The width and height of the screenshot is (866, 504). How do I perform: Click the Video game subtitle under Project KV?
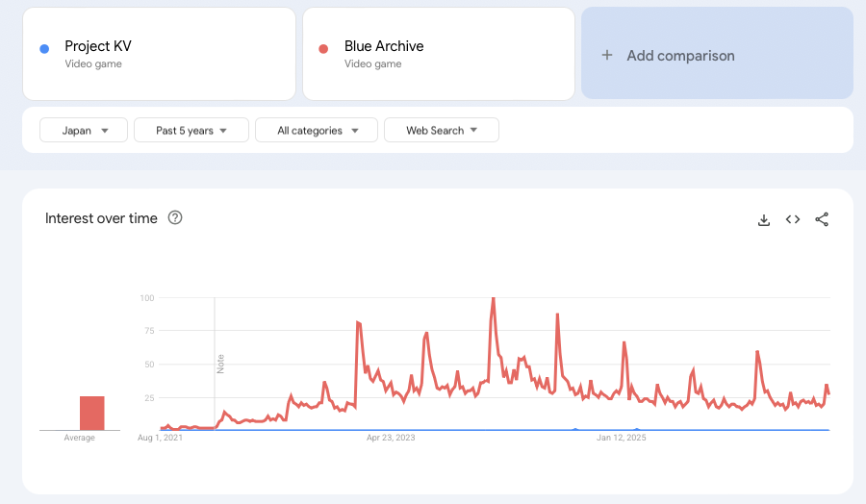pyautogui.click(x=93, y=64)
